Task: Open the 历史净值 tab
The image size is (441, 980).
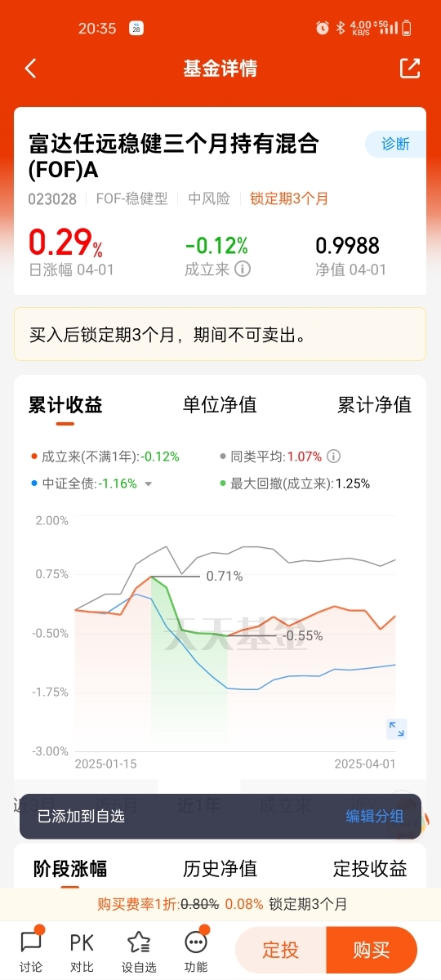Action: [220, 868]
